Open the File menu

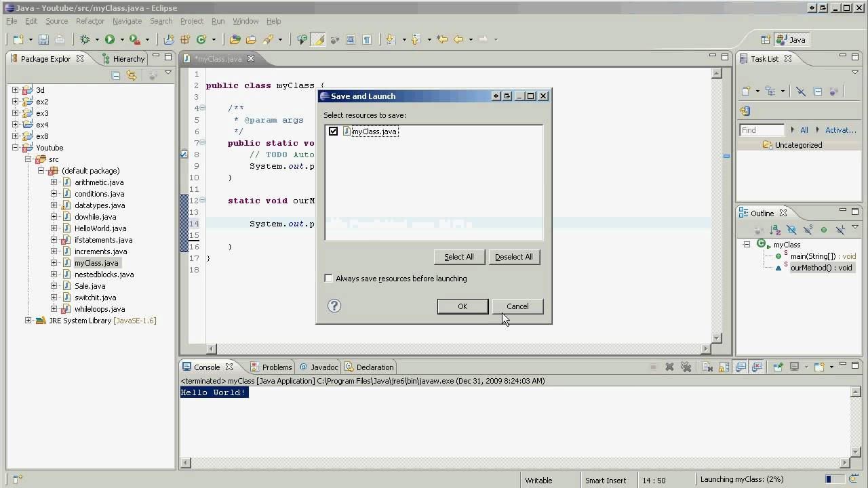12,22
